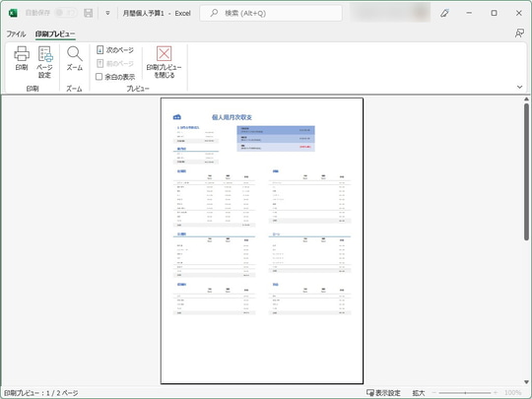Click the Save disk icon in title bar
Screen dimensions: 532x399
[x=89, y=13]
